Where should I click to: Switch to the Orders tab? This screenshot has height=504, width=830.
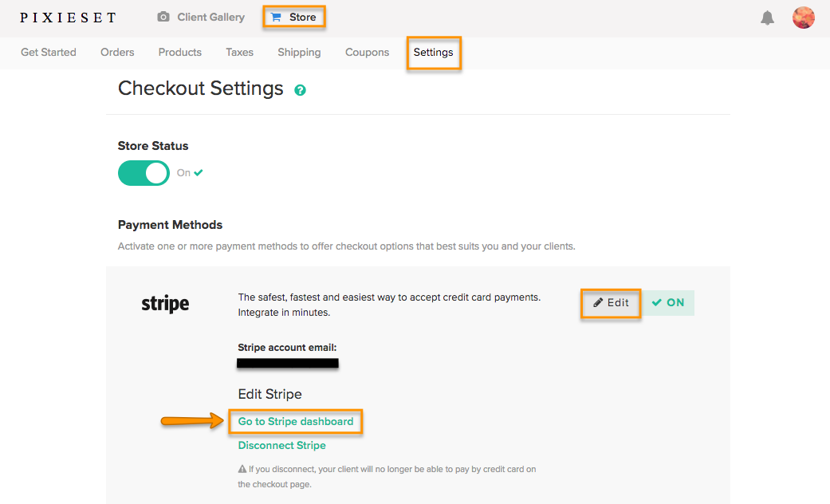117,53
